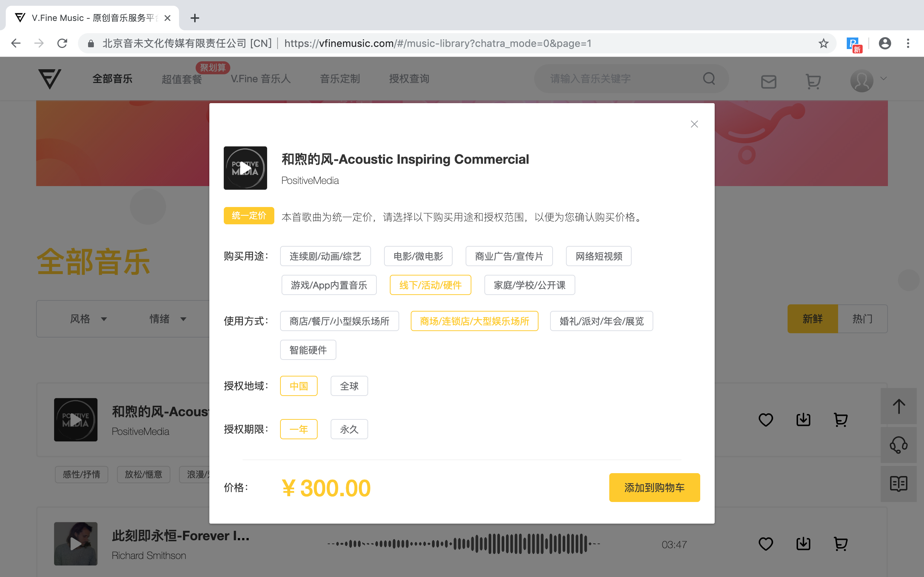Select 全球 license region option
924x577 pixels.
349,386
